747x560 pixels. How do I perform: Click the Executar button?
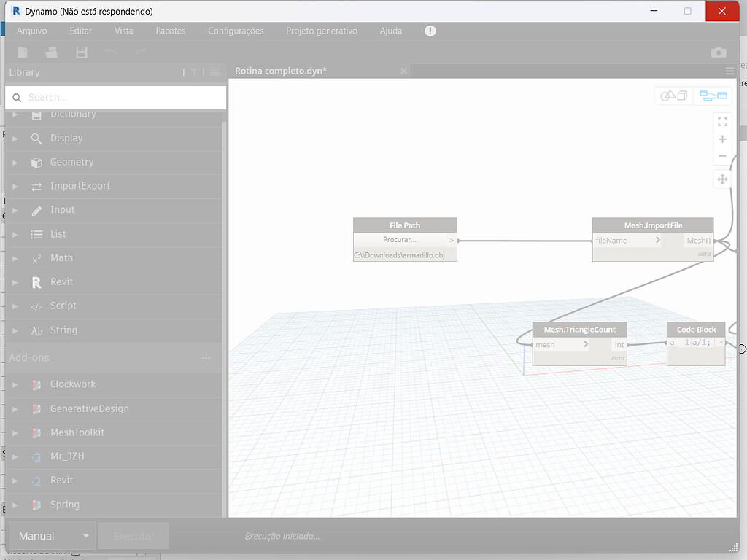133,535
